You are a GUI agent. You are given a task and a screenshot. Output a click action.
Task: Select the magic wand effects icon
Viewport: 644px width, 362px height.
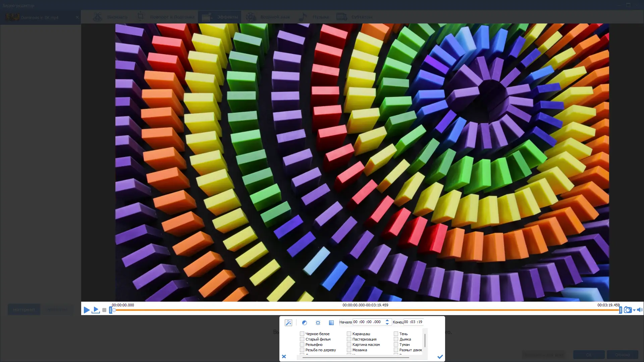288,323
